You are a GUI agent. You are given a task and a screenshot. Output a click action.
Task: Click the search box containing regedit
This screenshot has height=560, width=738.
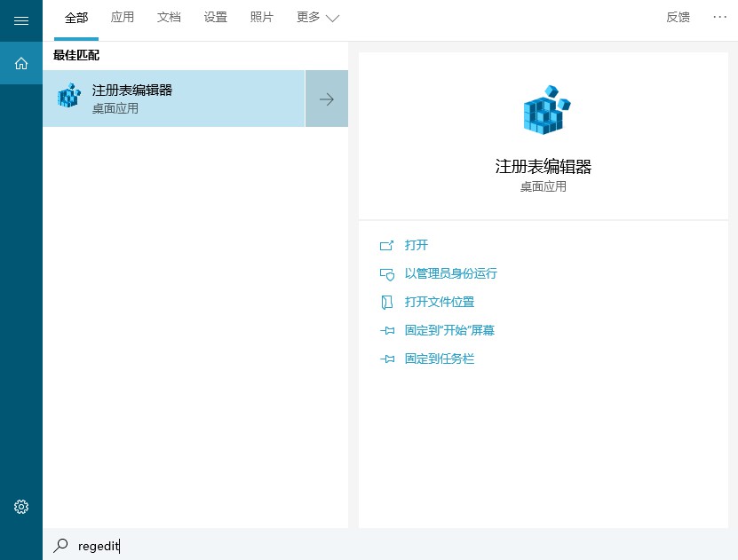click(x=266, y=546)
